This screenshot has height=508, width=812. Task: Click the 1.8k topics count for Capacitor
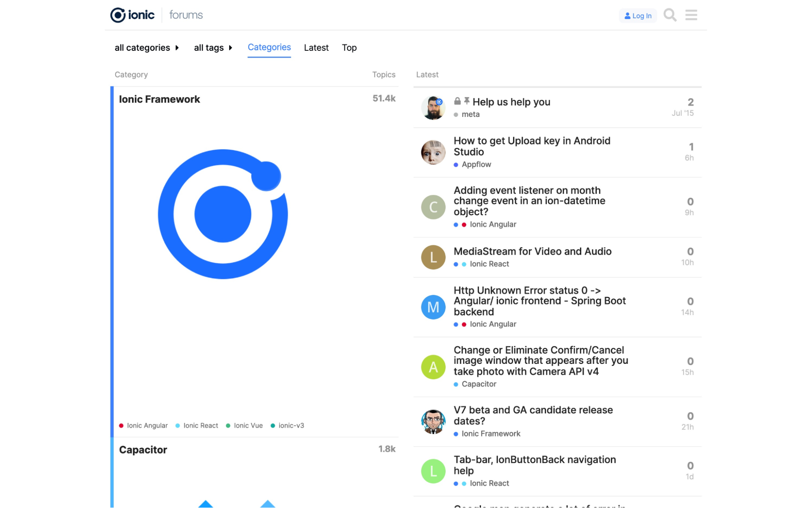coord(387,449)
